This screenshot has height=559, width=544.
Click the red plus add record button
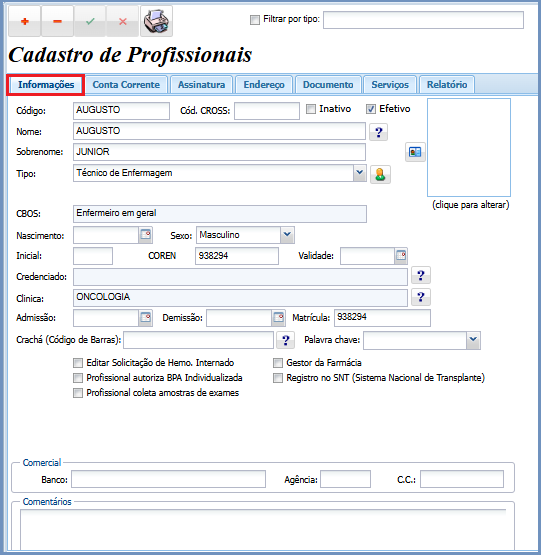pos(25,21)
